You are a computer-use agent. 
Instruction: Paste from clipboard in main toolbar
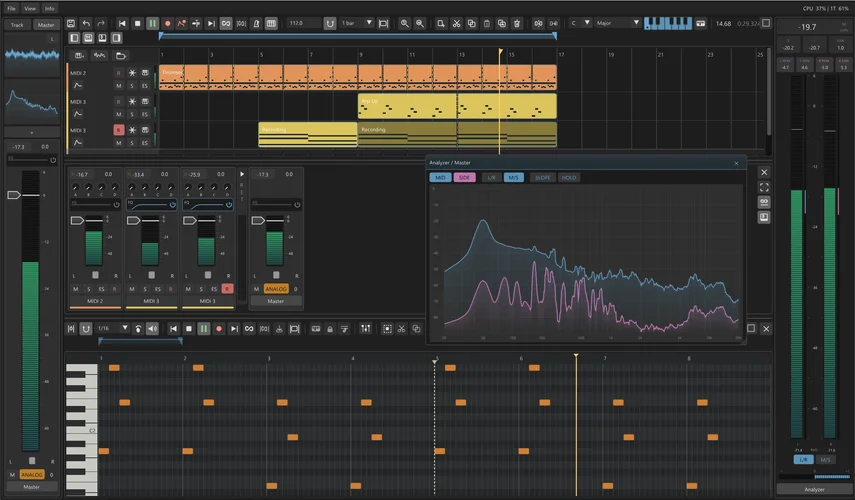pos(487,23)
